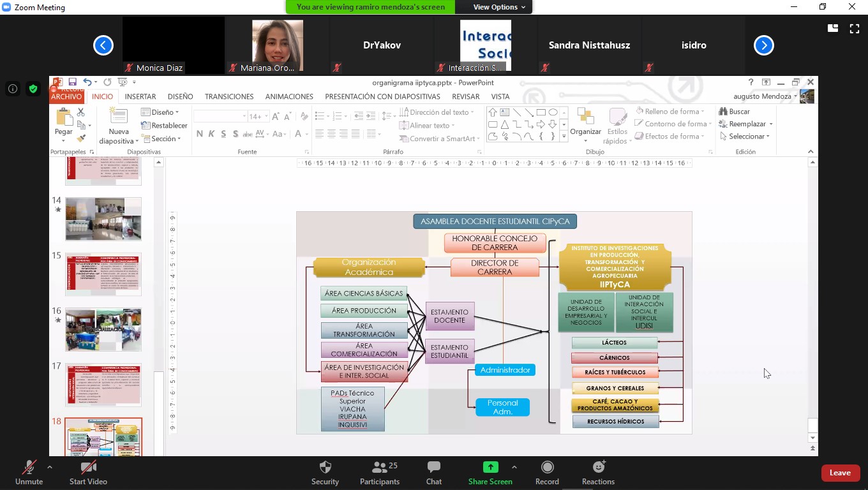Screen dimensions: 868x490
Task: Click the green Share Screen icon
Action: pyautogui.click(x=490, y=467)
